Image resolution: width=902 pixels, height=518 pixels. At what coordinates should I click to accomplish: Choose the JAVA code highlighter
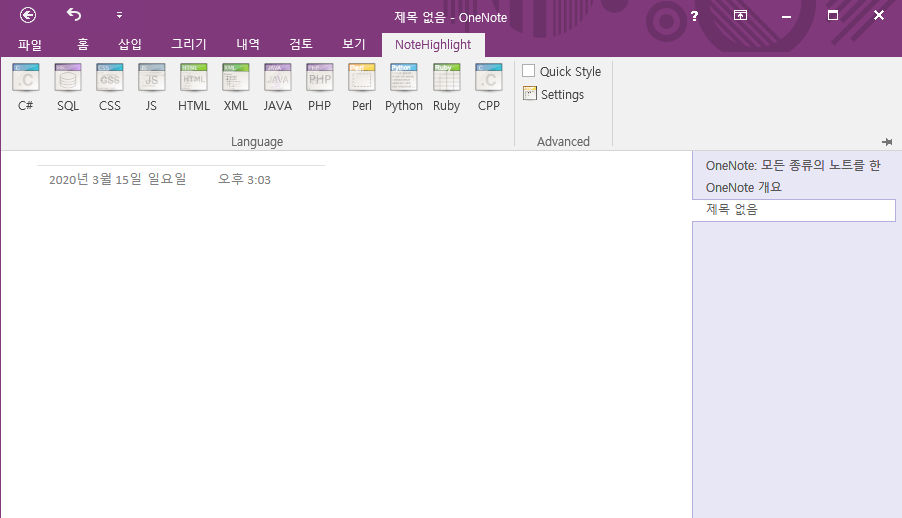[x=278, y=87]
